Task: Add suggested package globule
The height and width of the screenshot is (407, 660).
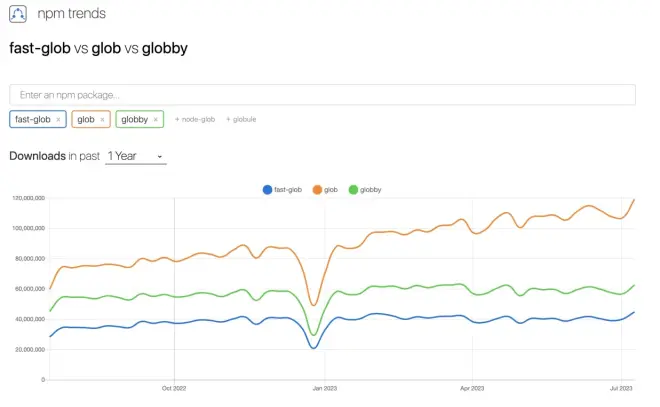Action: pyautogui.click(x=241, y=120)
